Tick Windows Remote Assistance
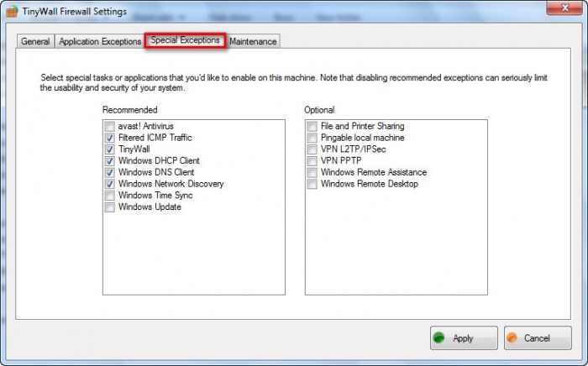This screenshot has height=366, width=588. [x=312, y=172]
